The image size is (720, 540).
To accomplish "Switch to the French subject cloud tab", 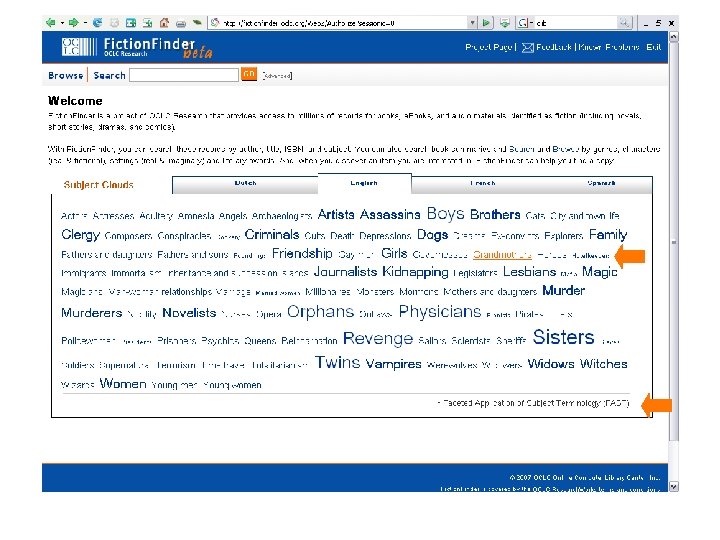I will click(483, 183).
